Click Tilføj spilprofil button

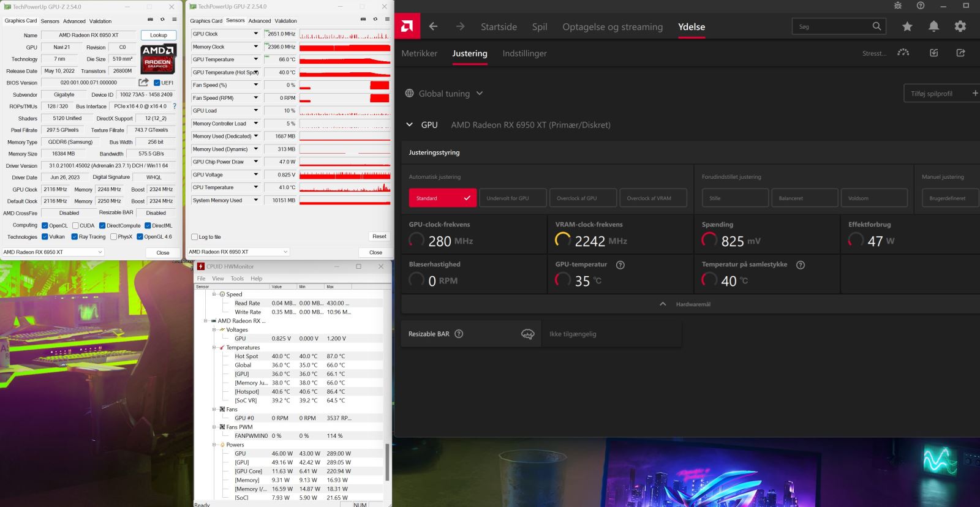[942, 93]
